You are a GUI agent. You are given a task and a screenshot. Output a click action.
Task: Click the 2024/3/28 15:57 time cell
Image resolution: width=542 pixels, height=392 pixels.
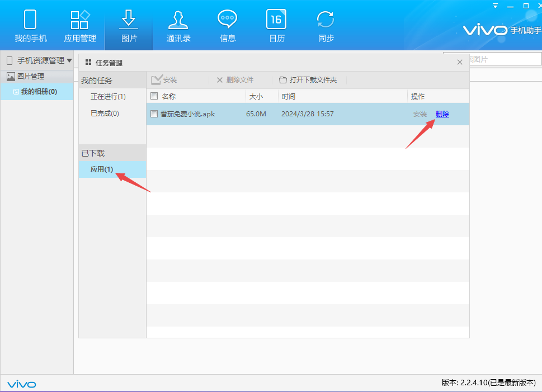coord(308,114)
